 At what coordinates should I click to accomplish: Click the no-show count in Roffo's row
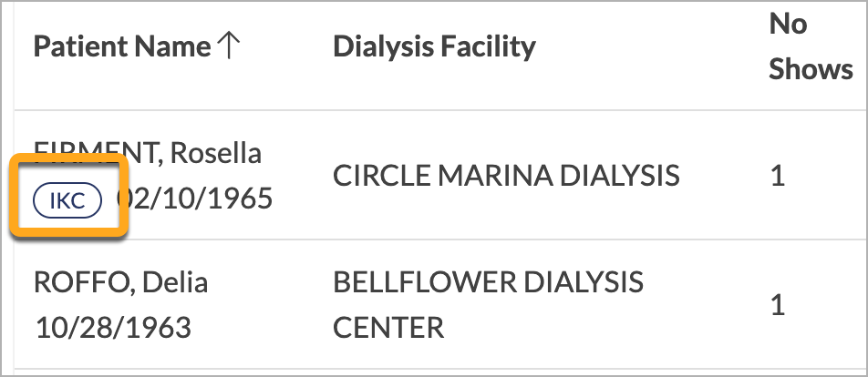point(778,305)
